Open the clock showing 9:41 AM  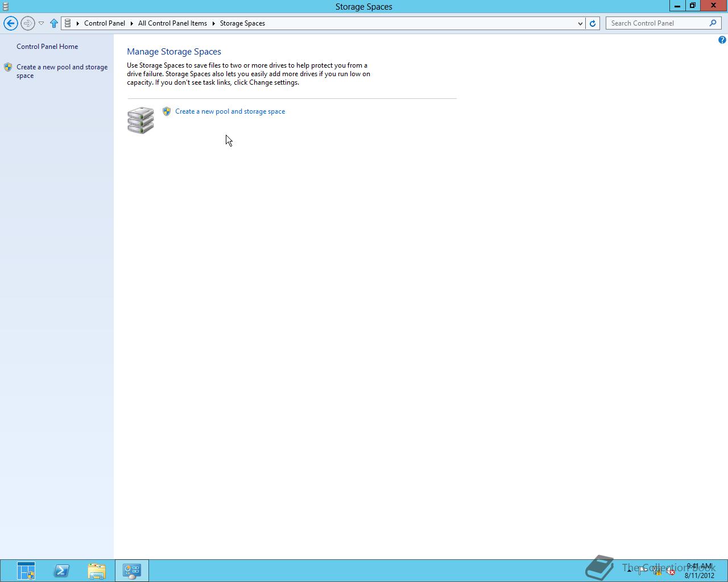(700, 571)
